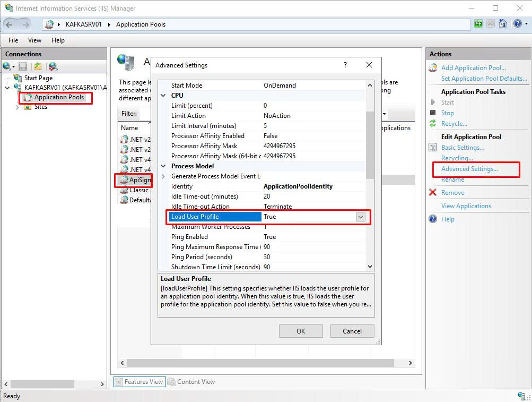Click scroll up arrow in settings list

pos(370,85)
